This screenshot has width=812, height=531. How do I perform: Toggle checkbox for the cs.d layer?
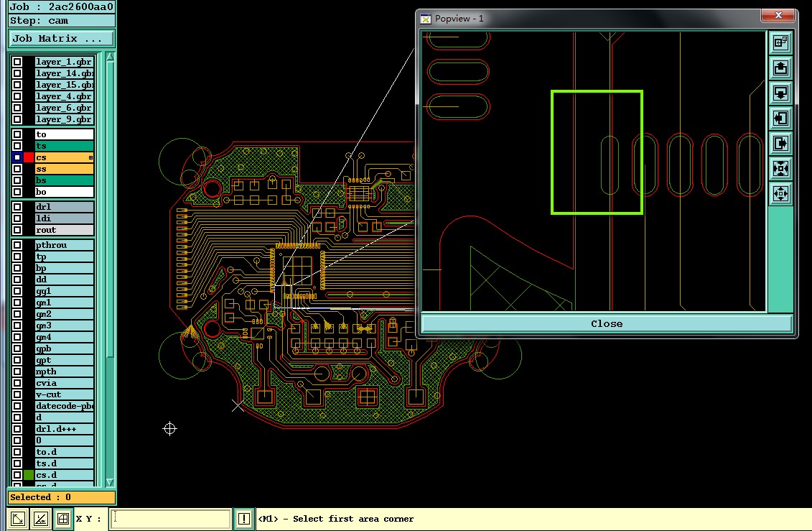click(x=17, y=474)
